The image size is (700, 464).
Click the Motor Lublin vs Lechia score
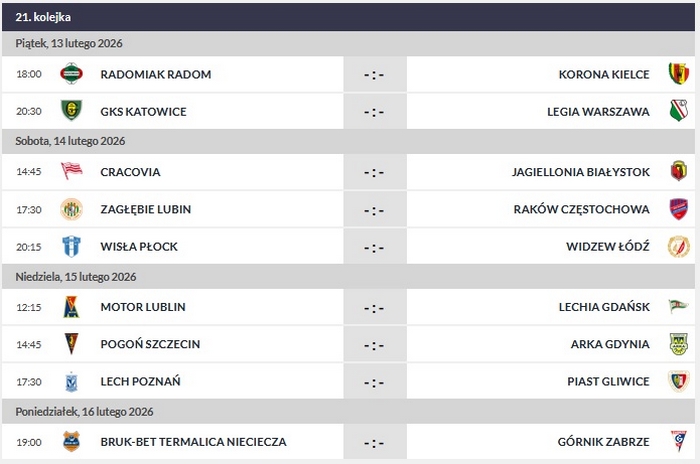point(374,308)
